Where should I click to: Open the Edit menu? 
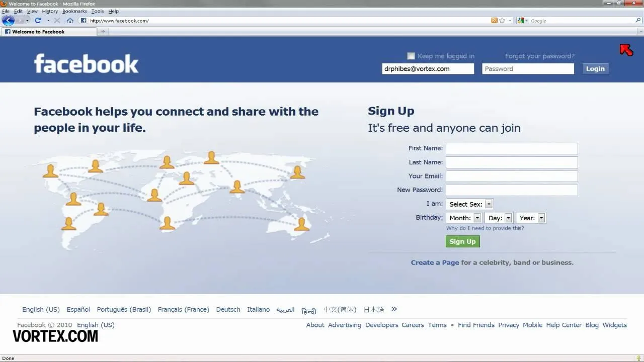click(x=18, y=11)
